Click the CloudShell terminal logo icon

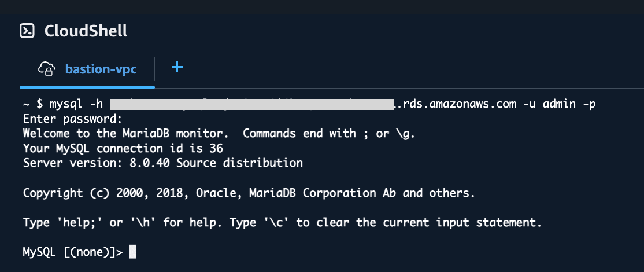(x=27, y=31)
